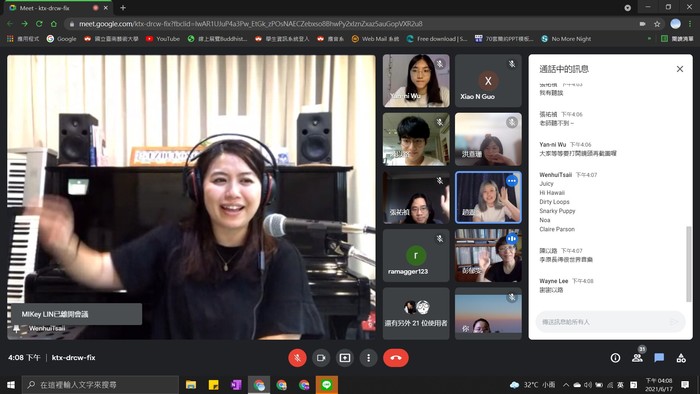Bookmark this page star icon
The width and height of the screenshot is (700, 394).
point(657,24)
